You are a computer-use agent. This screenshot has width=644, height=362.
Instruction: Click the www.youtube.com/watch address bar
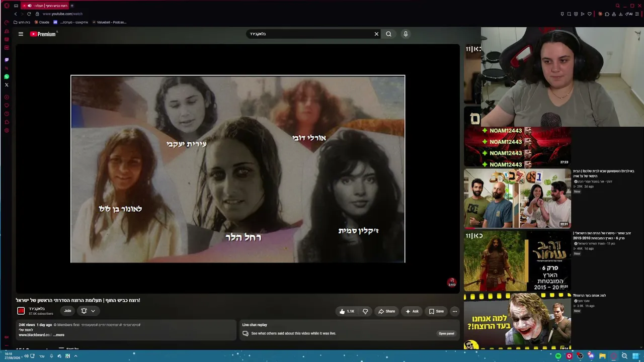point(62,14)
